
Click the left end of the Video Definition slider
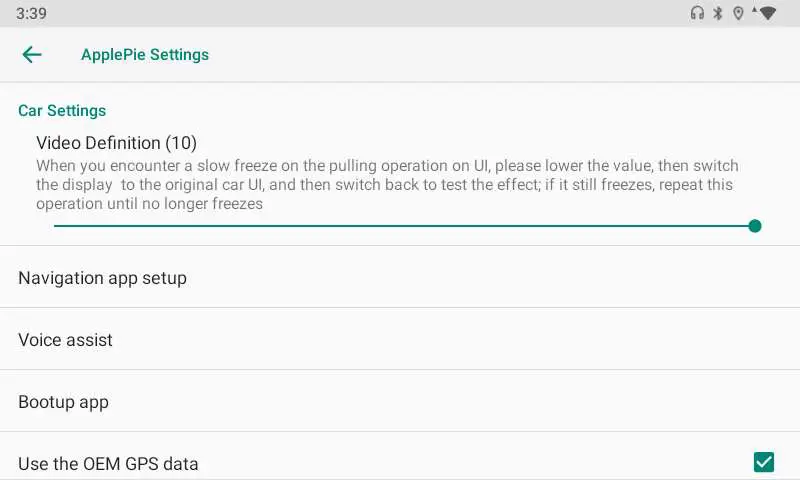click(x=56, y=226)
